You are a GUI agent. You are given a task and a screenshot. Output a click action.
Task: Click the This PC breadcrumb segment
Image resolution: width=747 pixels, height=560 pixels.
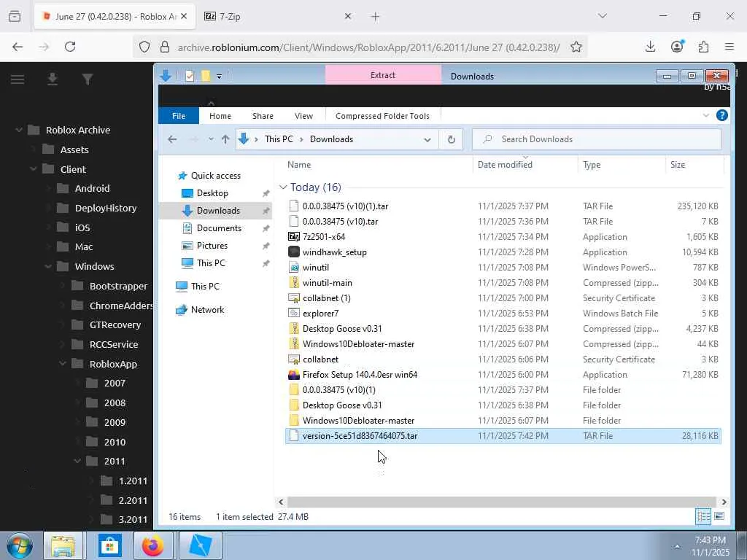[279, 139]
